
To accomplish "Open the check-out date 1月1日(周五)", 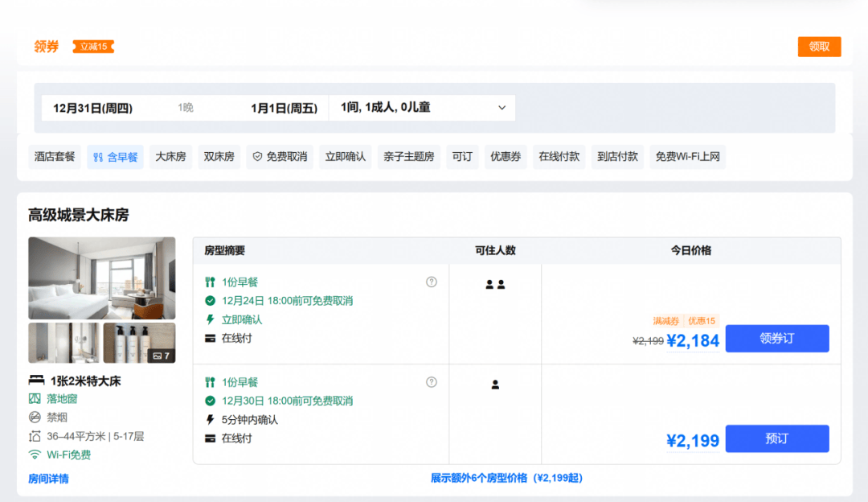I will (284, 108).
